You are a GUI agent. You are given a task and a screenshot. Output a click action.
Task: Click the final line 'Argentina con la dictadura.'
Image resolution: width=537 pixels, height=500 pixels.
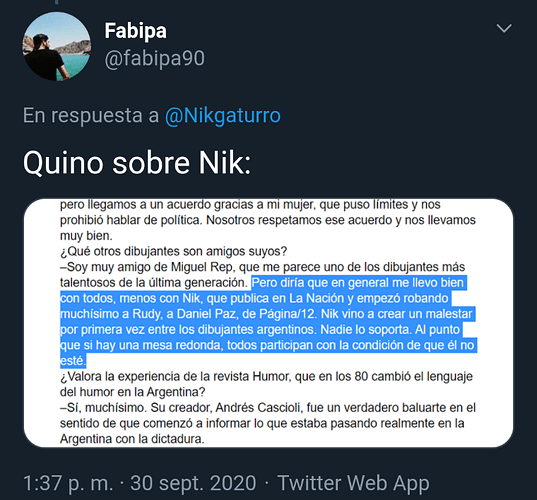pyautogui.click(x=132, y=439)
